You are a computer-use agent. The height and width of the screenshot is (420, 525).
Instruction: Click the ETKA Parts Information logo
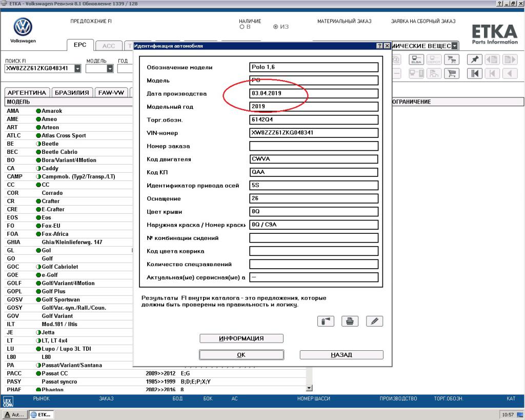point(495,34)
